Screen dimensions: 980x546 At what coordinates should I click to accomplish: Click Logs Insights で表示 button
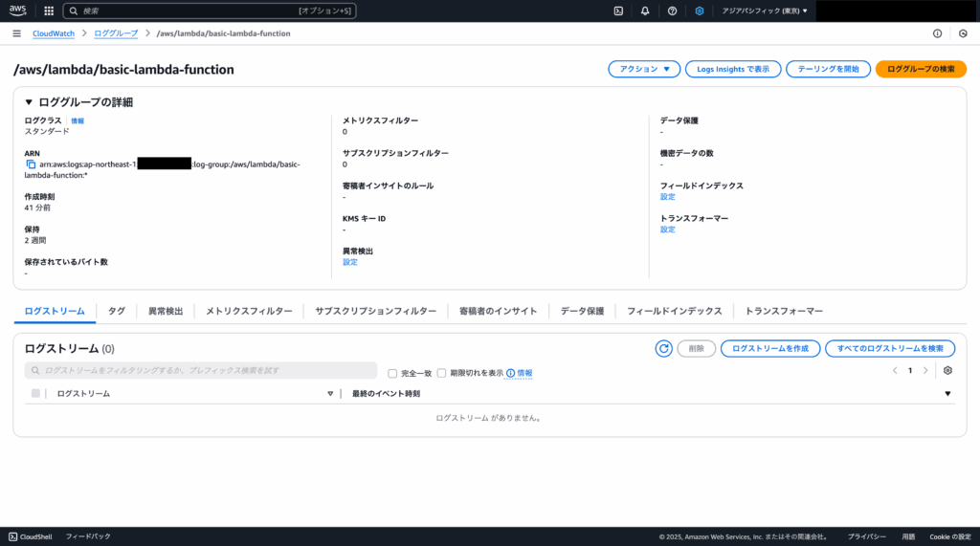pyautogui.click(x=733, y=70)
